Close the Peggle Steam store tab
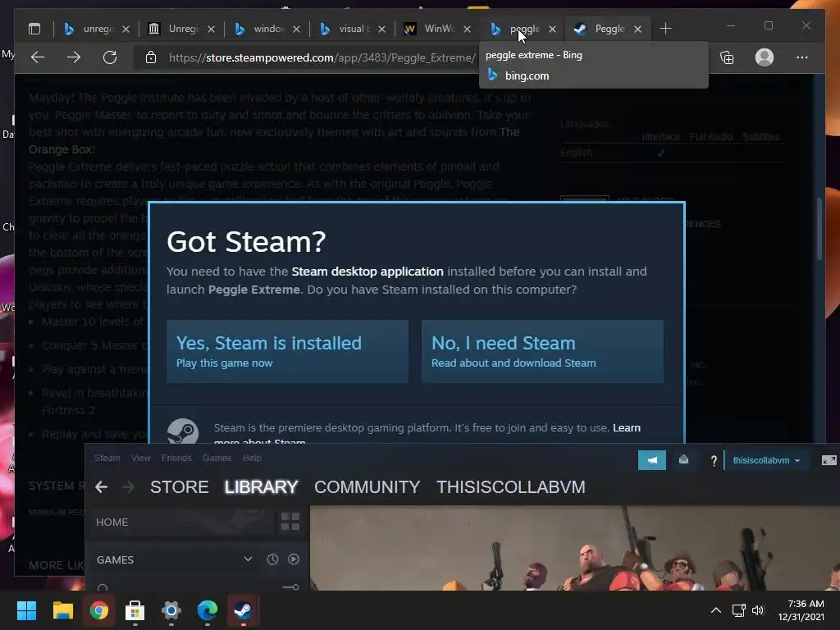The image size is (840, 630). tap(638, 29)
